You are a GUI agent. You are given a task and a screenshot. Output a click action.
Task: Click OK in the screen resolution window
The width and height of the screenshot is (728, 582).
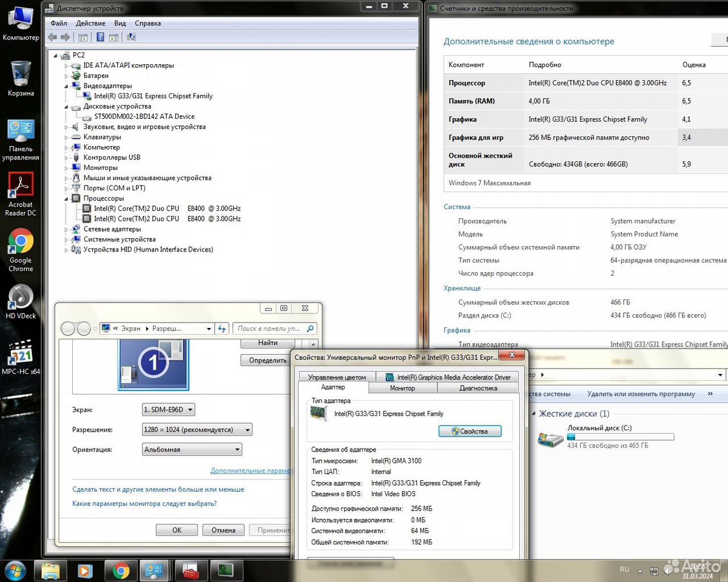pos(177,530)
